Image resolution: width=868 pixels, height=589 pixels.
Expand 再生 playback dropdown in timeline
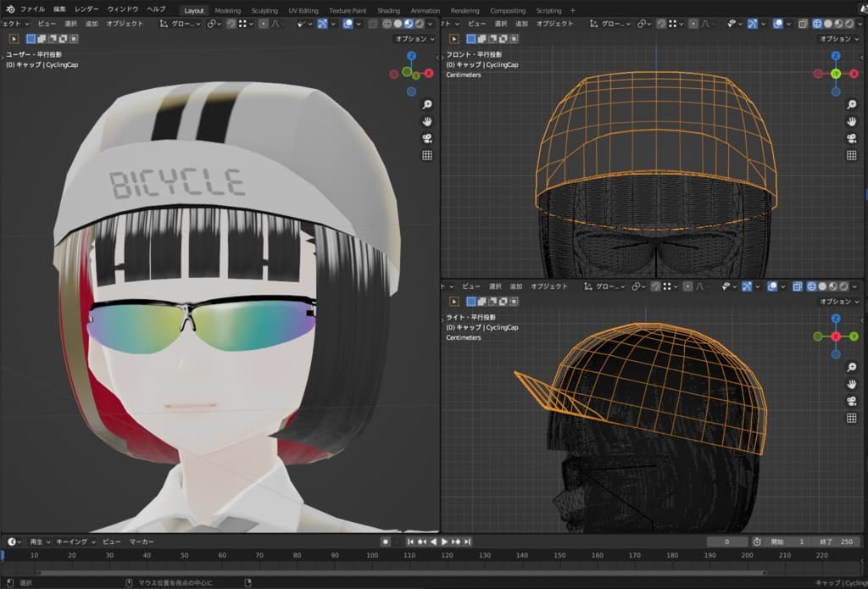[40, 542]
